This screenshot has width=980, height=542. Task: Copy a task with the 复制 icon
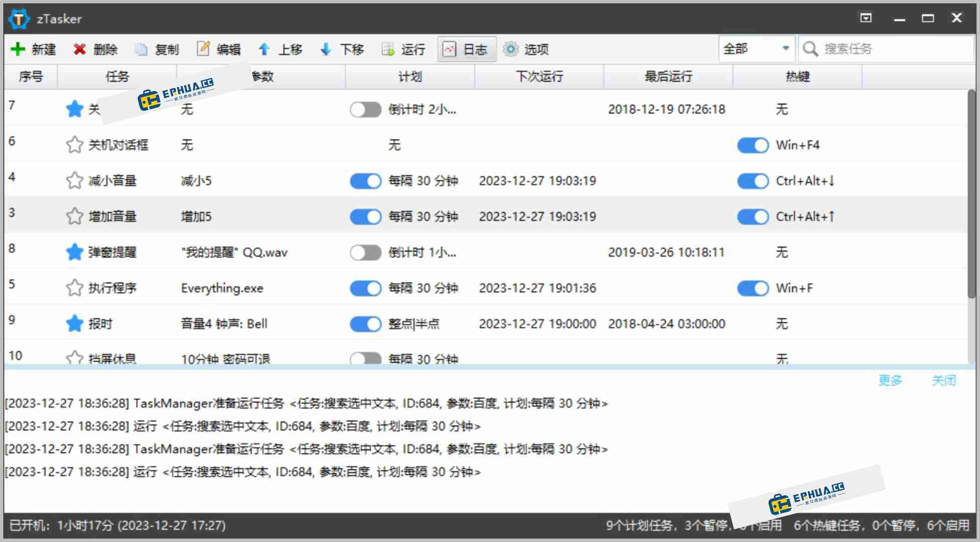click(x=157, y=49)
